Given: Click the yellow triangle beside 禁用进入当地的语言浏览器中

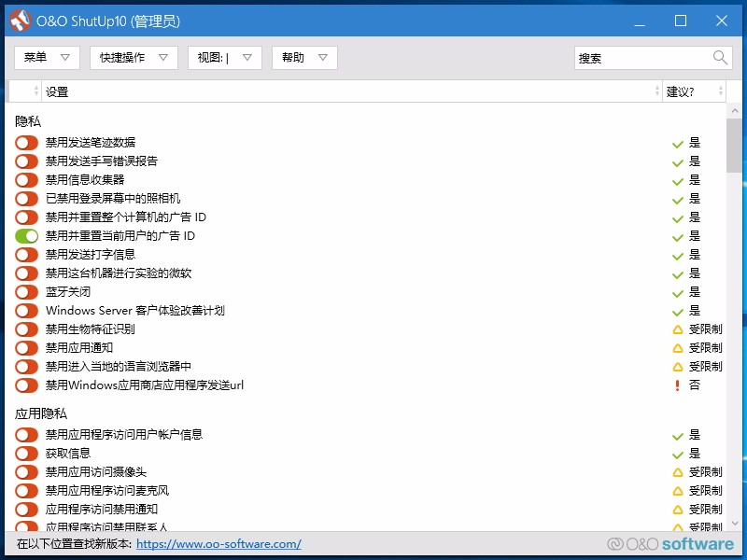Looking at the screenshot, I should (x=678, y=367).
